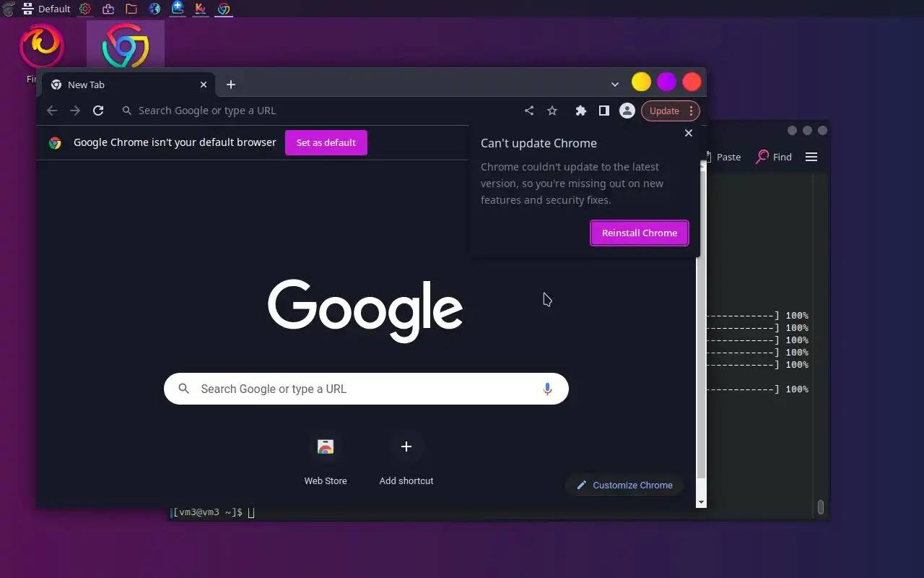Open the system settings gear in the panel
Screen dimensions: 924x578
(85, 9)
